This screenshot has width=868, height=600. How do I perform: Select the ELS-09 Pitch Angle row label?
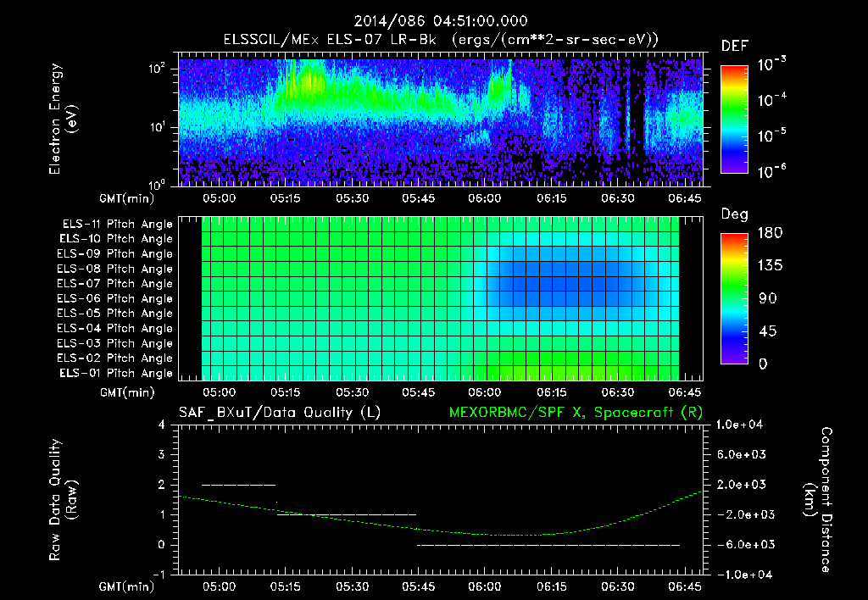point(114,254)
